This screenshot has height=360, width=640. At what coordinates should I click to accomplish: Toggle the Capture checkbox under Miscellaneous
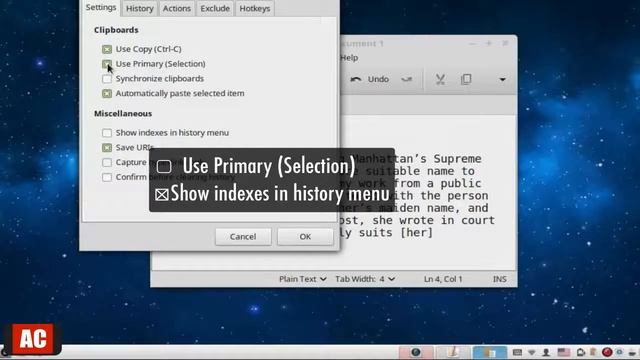(107, 162)
